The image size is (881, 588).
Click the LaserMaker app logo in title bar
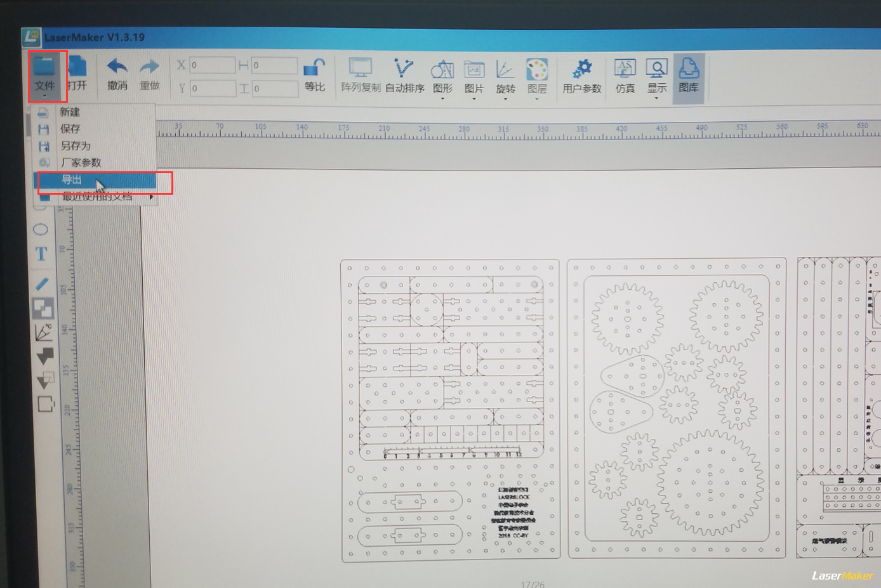coord(31,37)
